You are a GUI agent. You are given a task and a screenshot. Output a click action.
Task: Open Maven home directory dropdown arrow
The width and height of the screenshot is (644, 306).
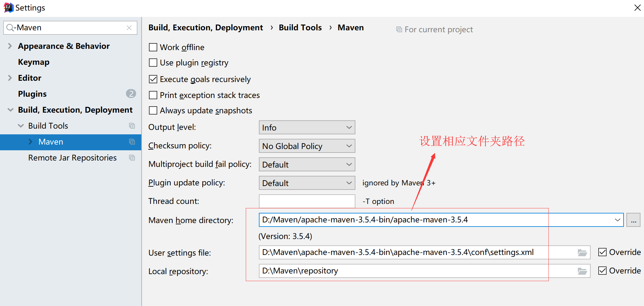click(x=617, y=220)
